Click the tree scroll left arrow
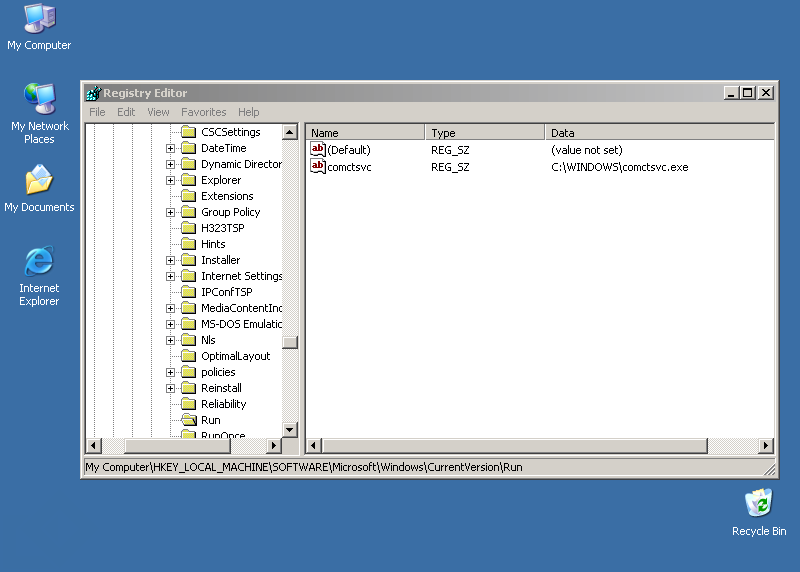Viewport: 800px width, 572px height. coord(93,446)
